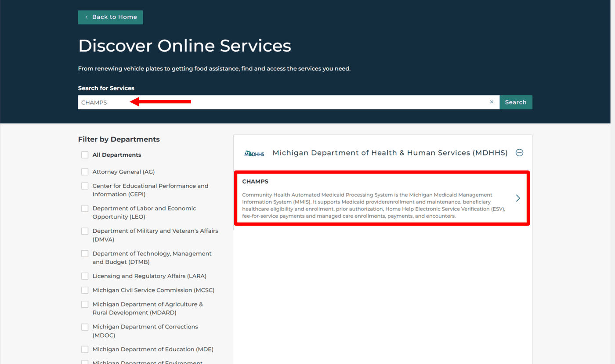The image size is (615, 364).
Task: Toggle the Department of Technology, Management and Budget checkbox
Action: pos(85,254)
